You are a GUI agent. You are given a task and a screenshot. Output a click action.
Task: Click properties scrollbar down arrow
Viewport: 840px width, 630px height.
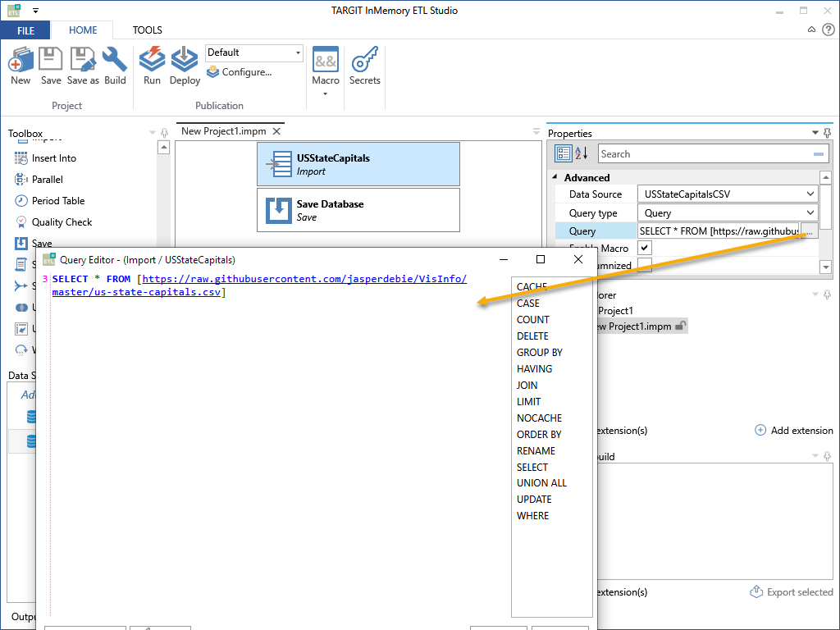point(825,267)
